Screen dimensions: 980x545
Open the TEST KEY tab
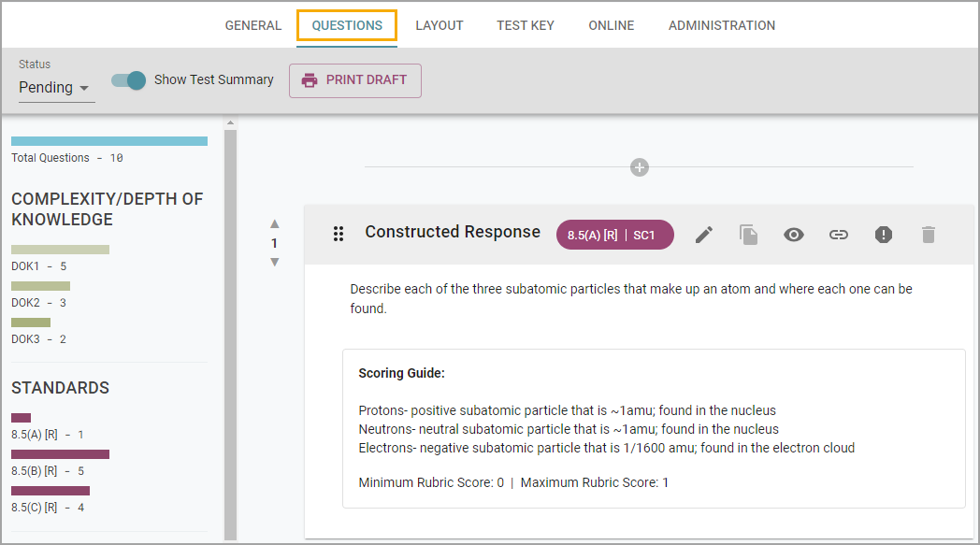click(526, 25)
